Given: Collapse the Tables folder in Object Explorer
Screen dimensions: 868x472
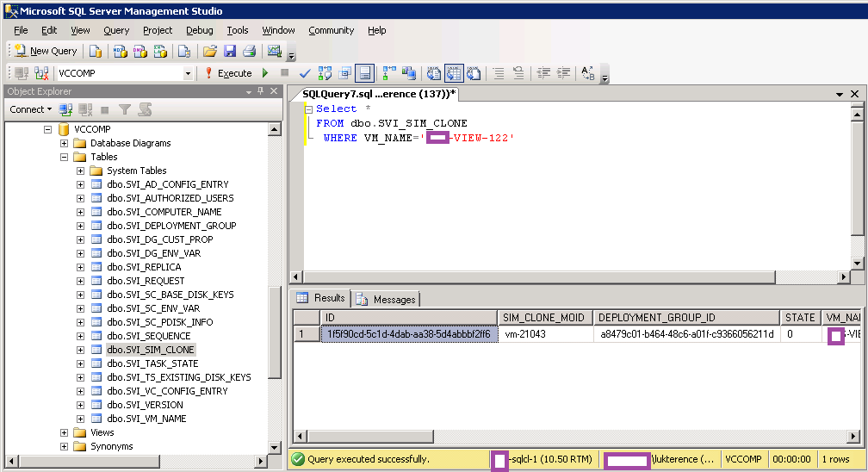Looking at the screenshot, I should click(x=64, y=157).
